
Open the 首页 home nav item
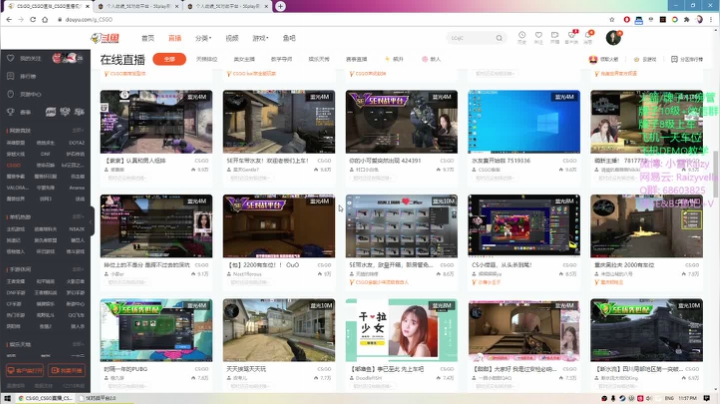coord(148,38)
